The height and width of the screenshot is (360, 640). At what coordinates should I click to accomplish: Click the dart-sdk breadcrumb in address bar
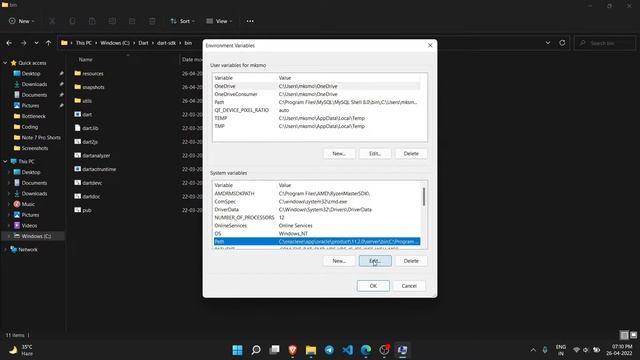(x=167, y=43)
